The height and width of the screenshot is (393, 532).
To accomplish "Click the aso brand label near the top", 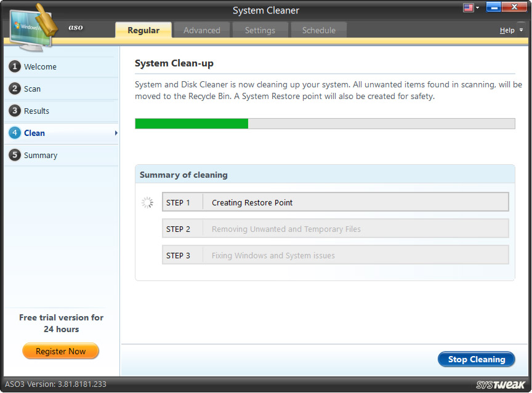I will [x=76, y=28].
